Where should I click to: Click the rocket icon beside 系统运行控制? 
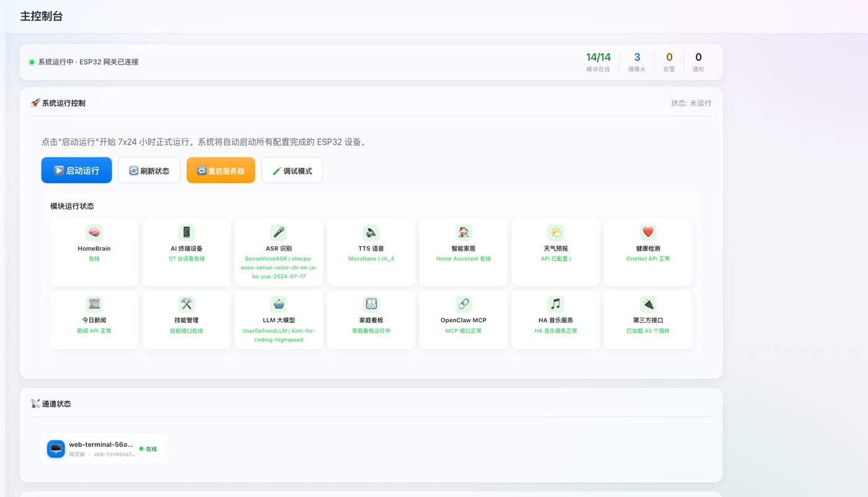click(x=35, y=103)
